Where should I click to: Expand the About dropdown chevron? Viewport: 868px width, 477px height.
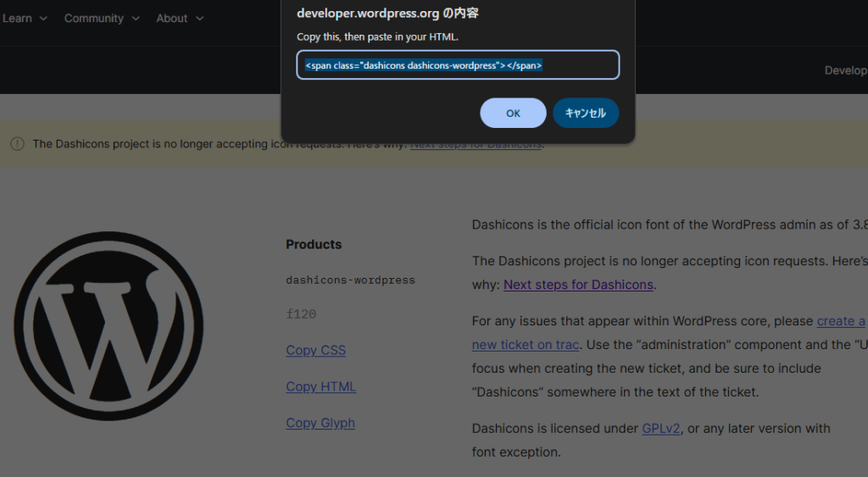pos(200,19)
